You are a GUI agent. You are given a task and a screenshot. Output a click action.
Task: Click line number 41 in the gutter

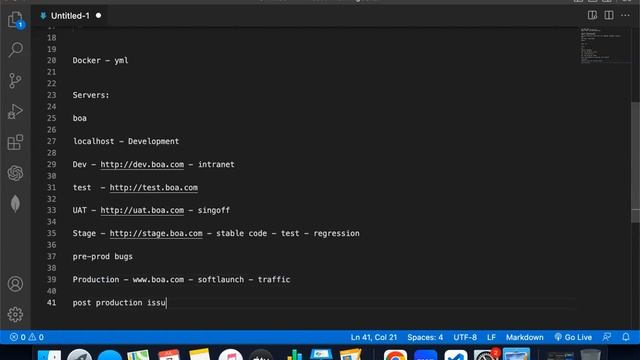click(51, 303)
